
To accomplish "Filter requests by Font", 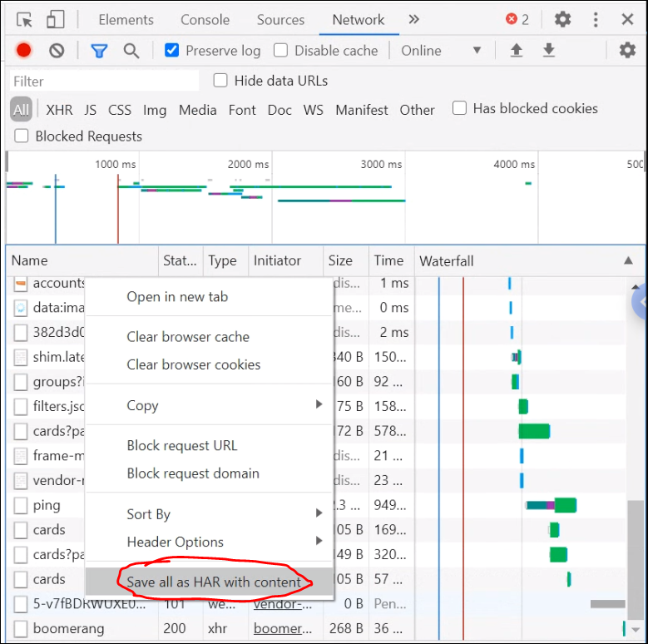I will pos(242,110).
